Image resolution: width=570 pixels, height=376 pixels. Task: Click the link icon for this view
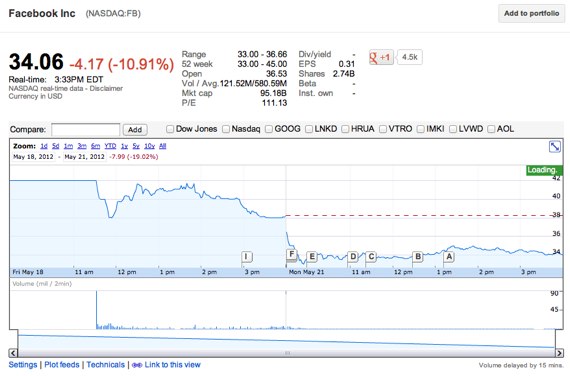137,365
